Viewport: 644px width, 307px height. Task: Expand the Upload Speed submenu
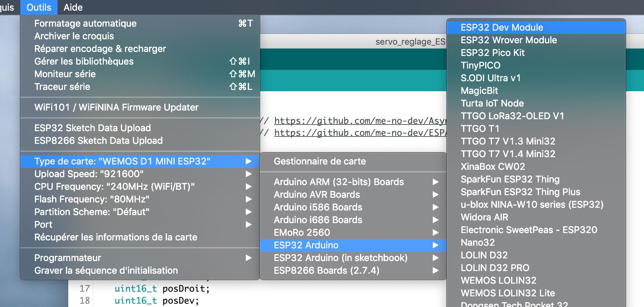pyautogui.click(x=140, y=174)
